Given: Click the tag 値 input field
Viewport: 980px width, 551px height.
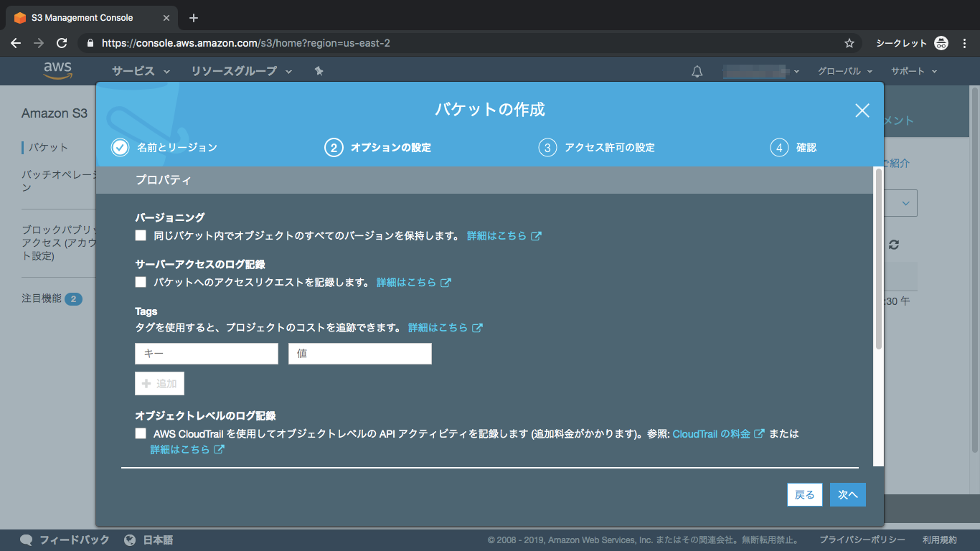Looking at the screenshot, I should (x=360, y=354).
